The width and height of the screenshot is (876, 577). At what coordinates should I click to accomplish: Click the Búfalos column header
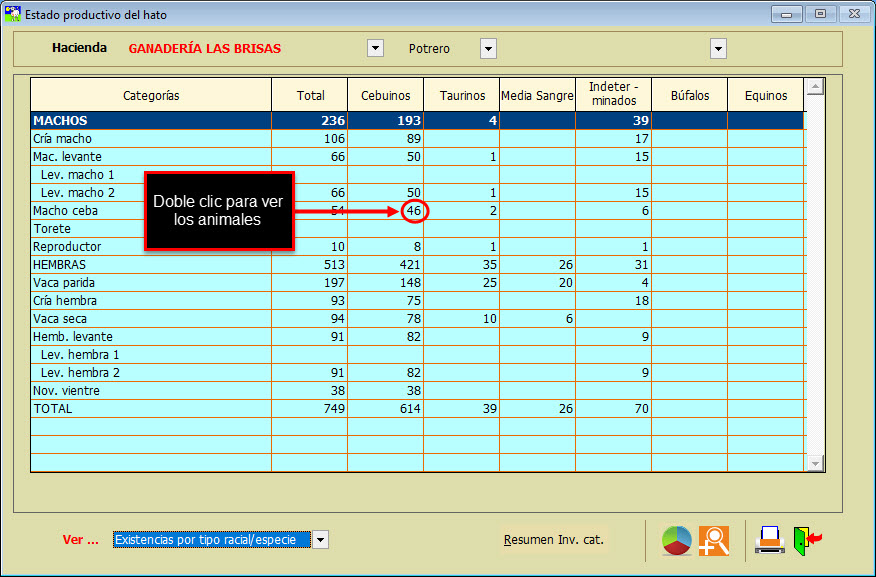(x=689, y=96)
